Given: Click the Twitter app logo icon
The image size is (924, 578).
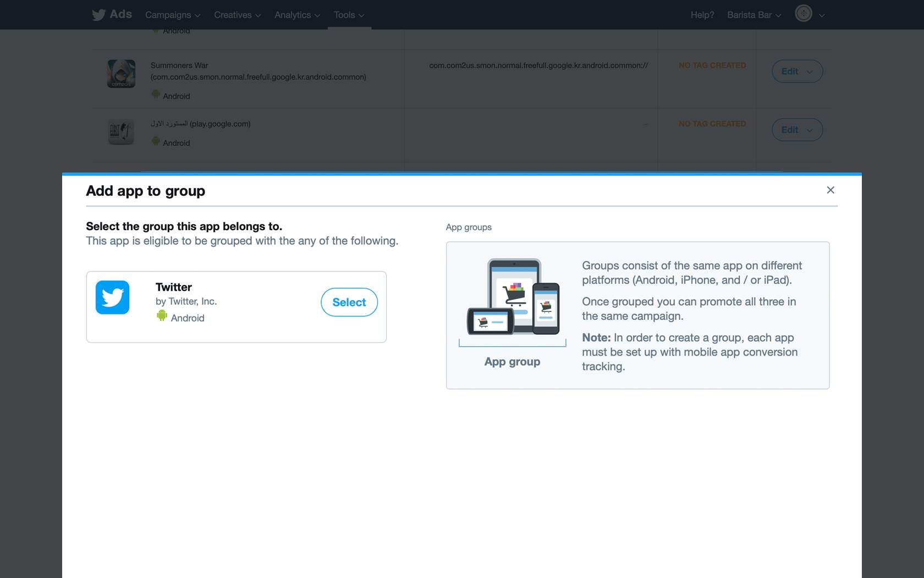Looking at the screenshot, I should (x=113, y=297).
